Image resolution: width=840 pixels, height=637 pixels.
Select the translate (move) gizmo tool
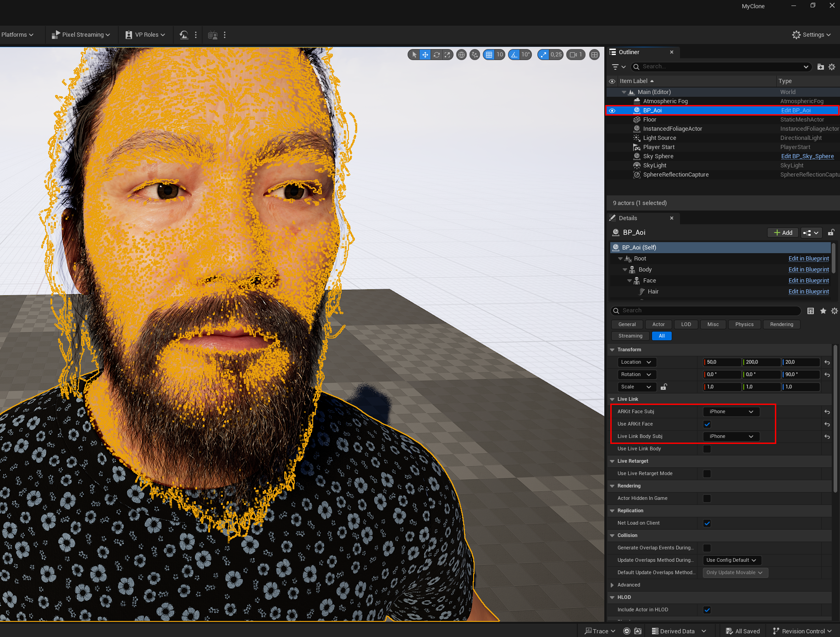pyautogui.click(x=425, y=55)
